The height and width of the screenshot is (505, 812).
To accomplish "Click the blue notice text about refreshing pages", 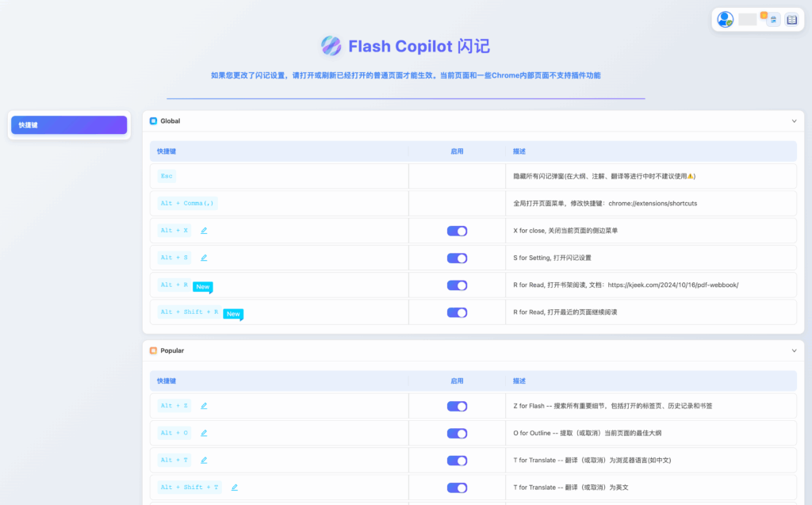I will click(405, 75).
